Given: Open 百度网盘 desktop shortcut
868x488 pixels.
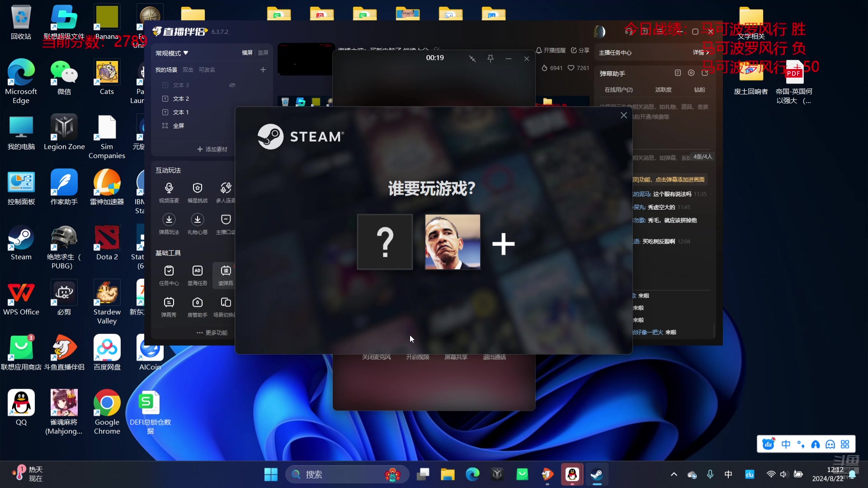Looking at the screenshot, I should coord(107,353).
